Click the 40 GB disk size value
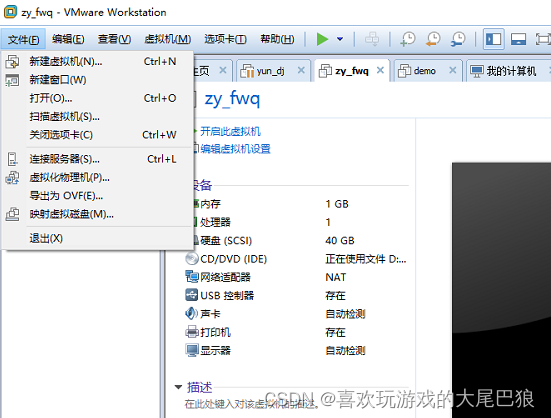 coord(340,241)
